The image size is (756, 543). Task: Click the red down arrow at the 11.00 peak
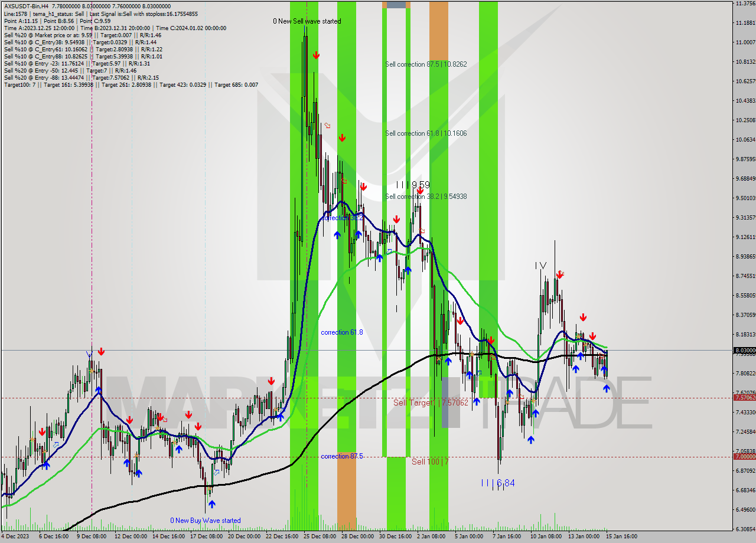point(317,55)
